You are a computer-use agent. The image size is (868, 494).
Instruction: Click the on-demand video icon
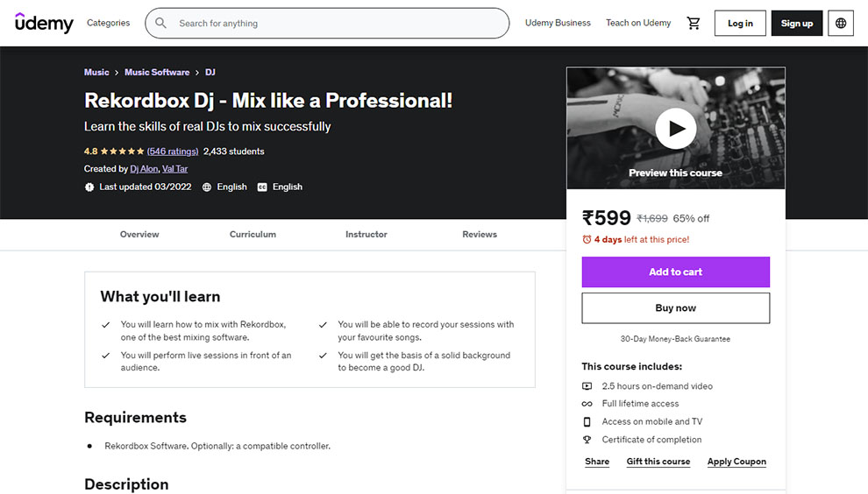tap(587, 386)
